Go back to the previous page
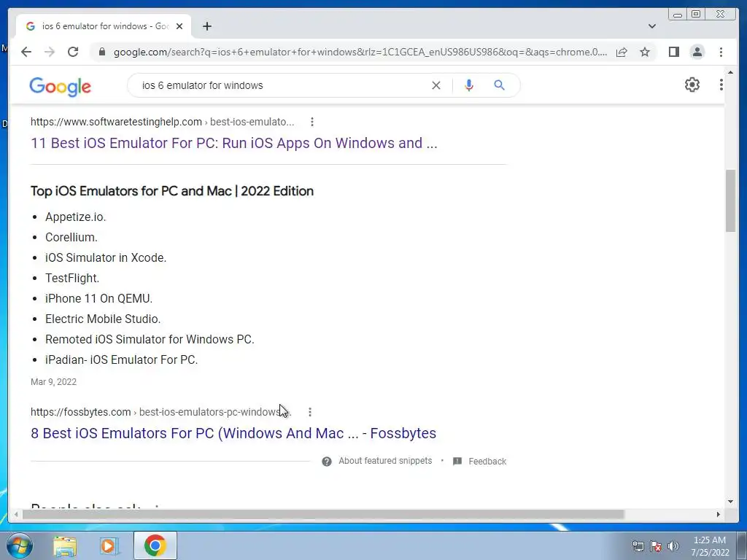 tap(26, 52)
